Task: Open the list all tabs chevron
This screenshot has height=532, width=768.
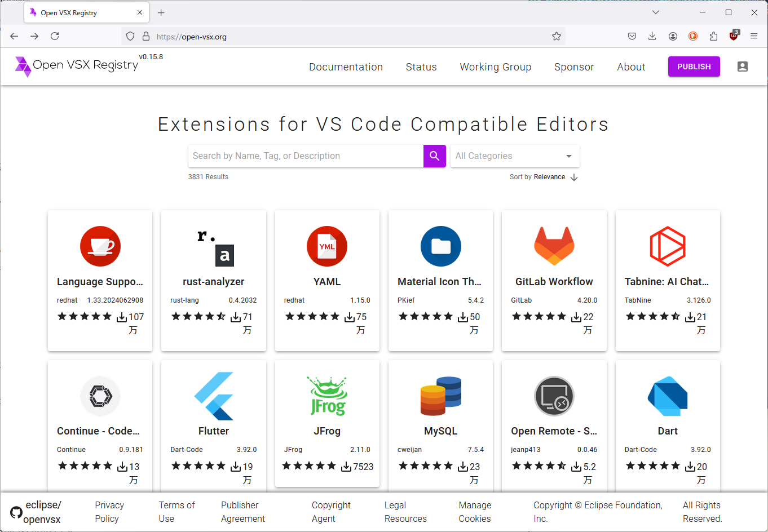Action: coord(655,12)
